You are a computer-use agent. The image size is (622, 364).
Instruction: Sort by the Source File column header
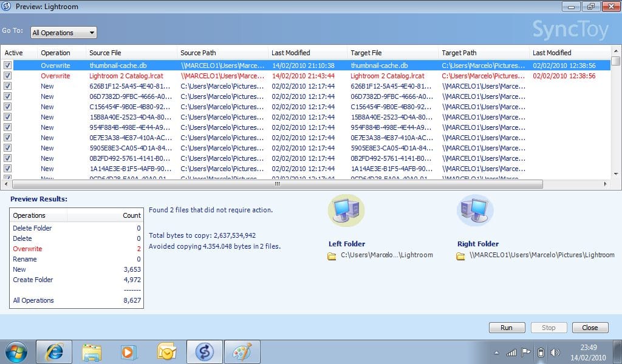coord(105,53)
